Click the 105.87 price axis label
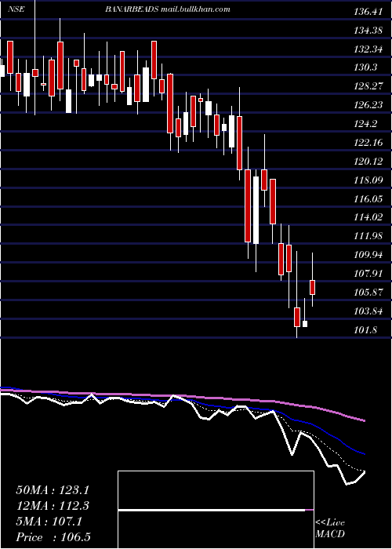This screenshot has height=549, width=392. click(368, 293)
